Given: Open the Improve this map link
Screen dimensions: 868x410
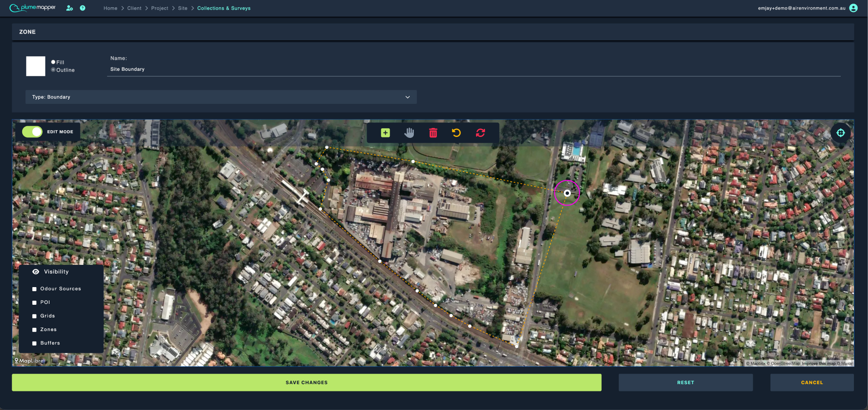Looking at the screenshot, I should tap(819, 363).
